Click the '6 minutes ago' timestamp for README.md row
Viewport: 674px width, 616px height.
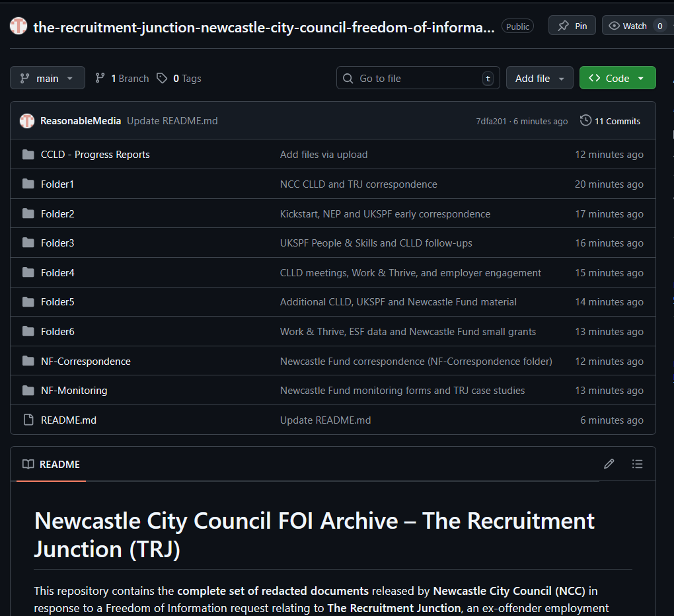[612, 420]
